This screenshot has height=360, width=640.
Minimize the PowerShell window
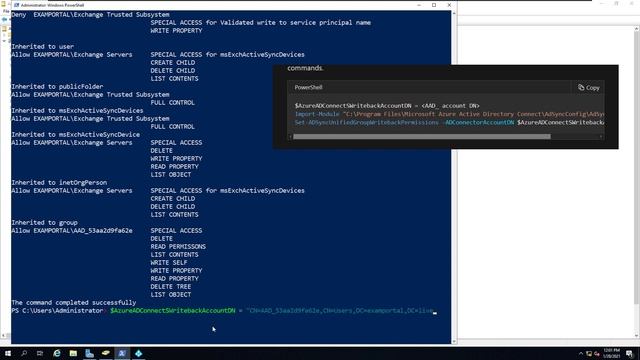419,5
